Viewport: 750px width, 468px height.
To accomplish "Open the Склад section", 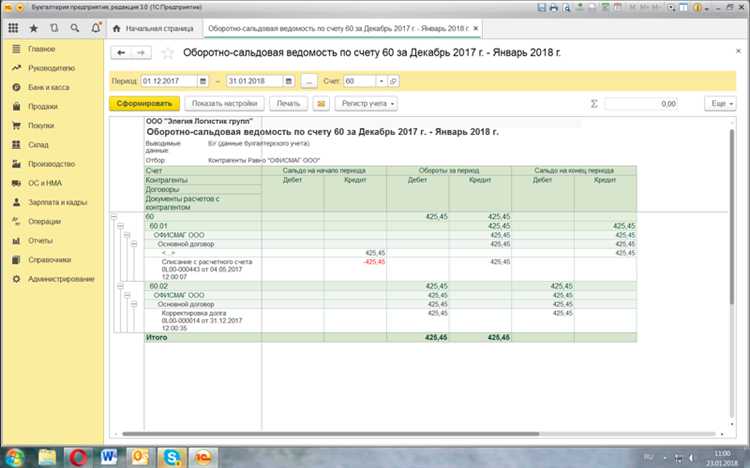I will tap(38, 145).
